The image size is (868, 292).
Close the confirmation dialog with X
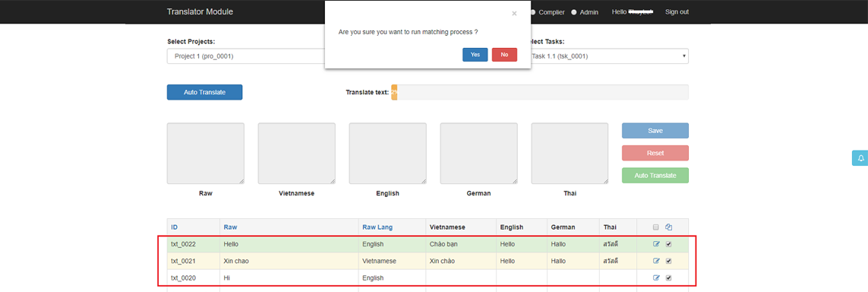click(514, 13)
